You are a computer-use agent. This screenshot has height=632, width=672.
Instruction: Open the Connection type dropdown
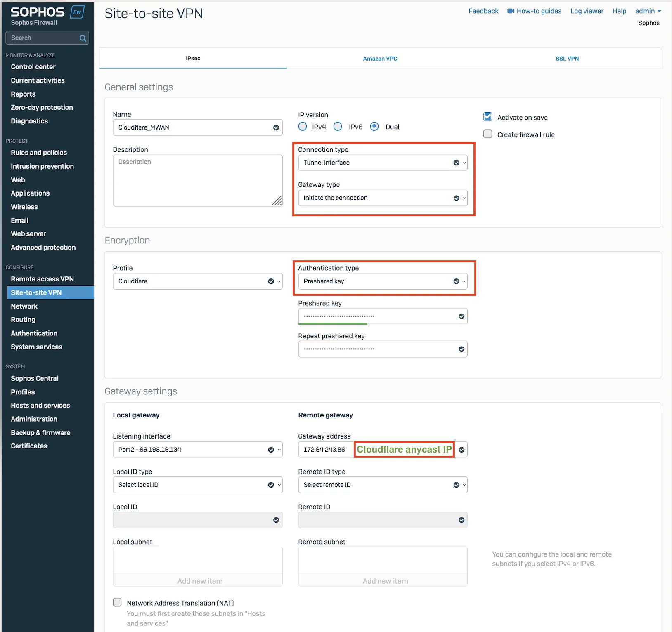382,163
